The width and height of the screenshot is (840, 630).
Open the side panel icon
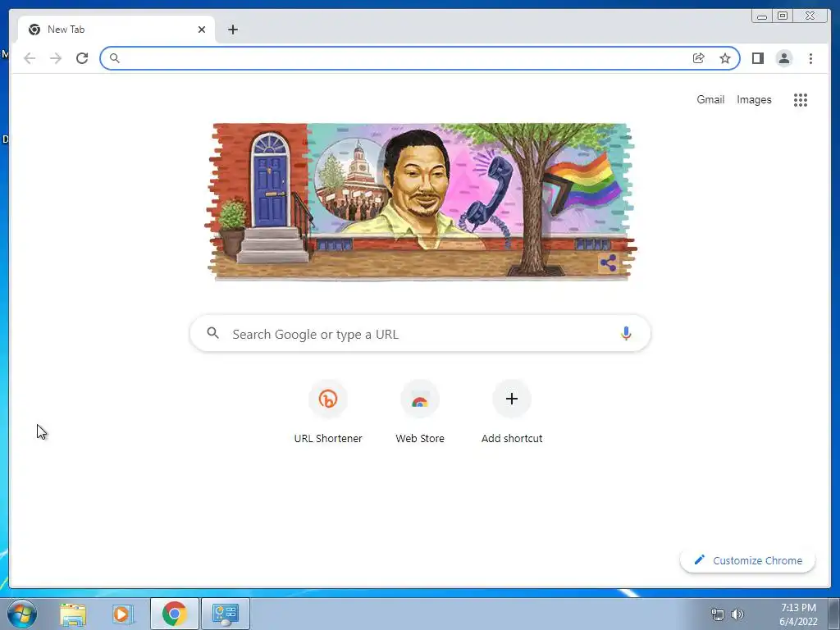coord(757,58)
